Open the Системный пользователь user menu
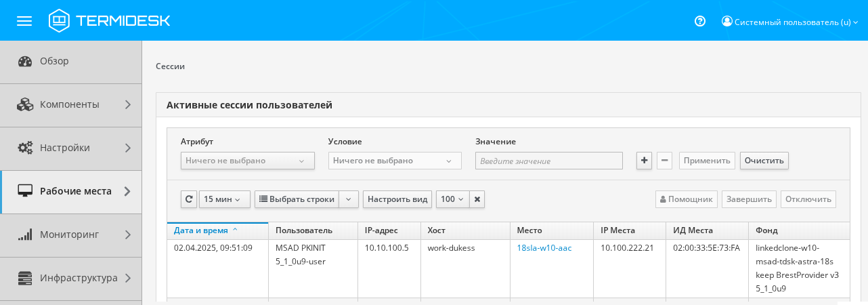This screenshot has height=305, width=868. [x=789, y=22]
